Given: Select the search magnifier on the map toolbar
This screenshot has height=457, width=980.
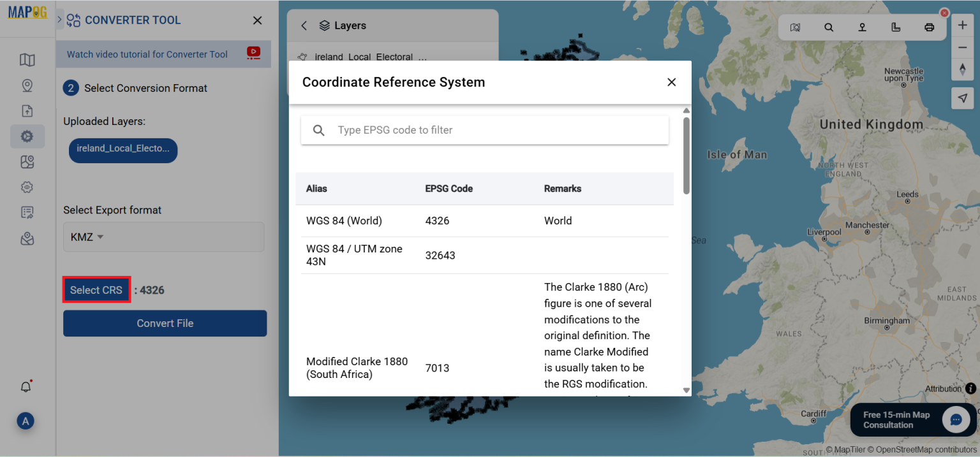Looking at the screenshot, I should tap(828, 27).
